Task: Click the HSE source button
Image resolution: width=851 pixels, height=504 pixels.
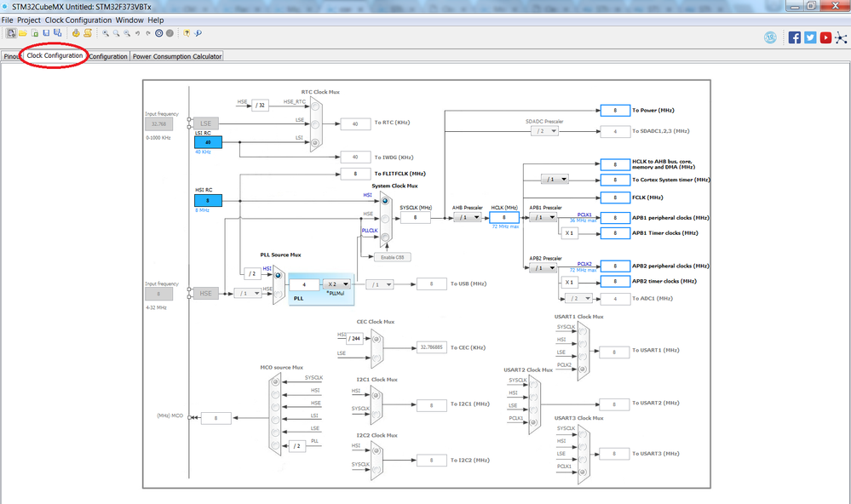Action: pyautogui.click(x=205, y=294)
